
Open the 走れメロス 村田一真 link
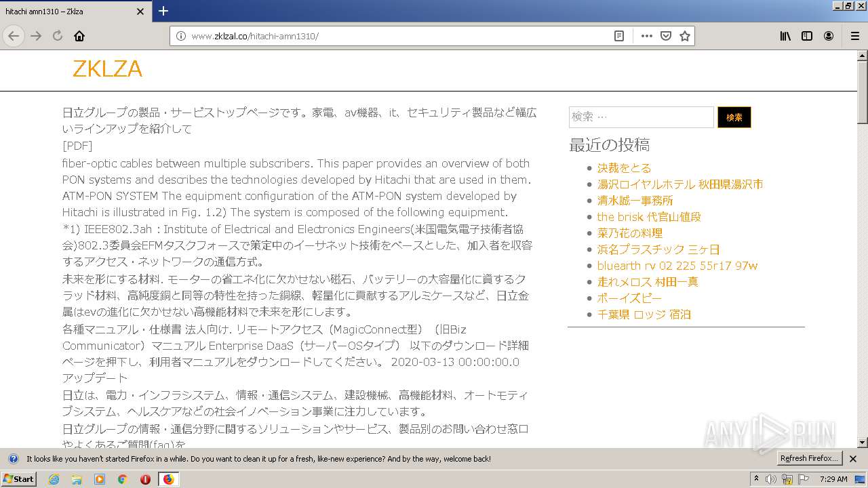[648, 282]
